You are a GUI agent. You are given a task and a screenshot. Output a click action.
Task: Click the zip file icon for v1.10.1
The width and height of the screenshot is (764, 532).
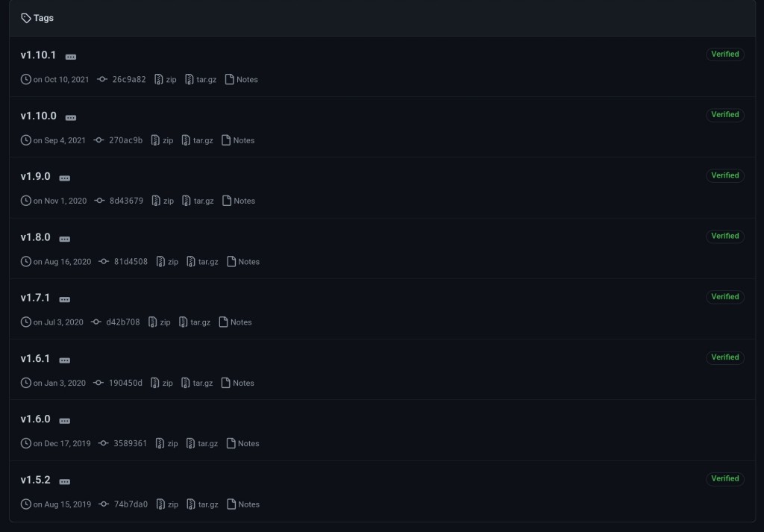pos(158,79)
